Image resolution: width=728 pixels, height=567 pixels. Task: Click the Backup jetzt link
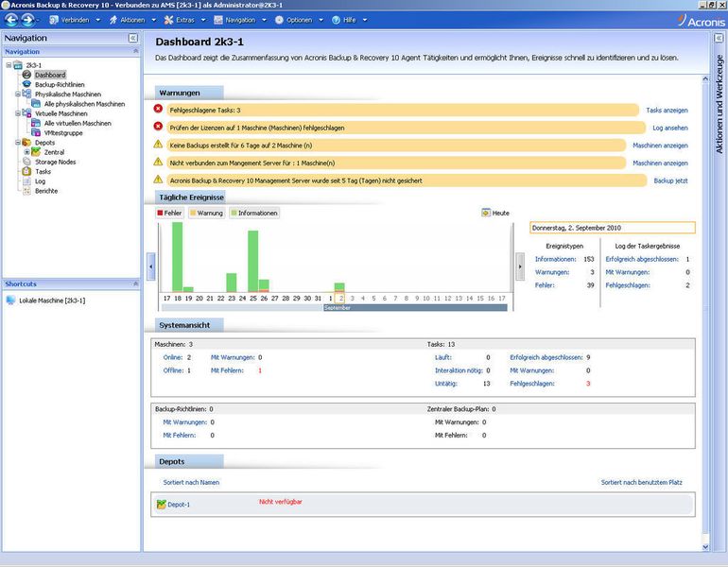pos(670,180)
